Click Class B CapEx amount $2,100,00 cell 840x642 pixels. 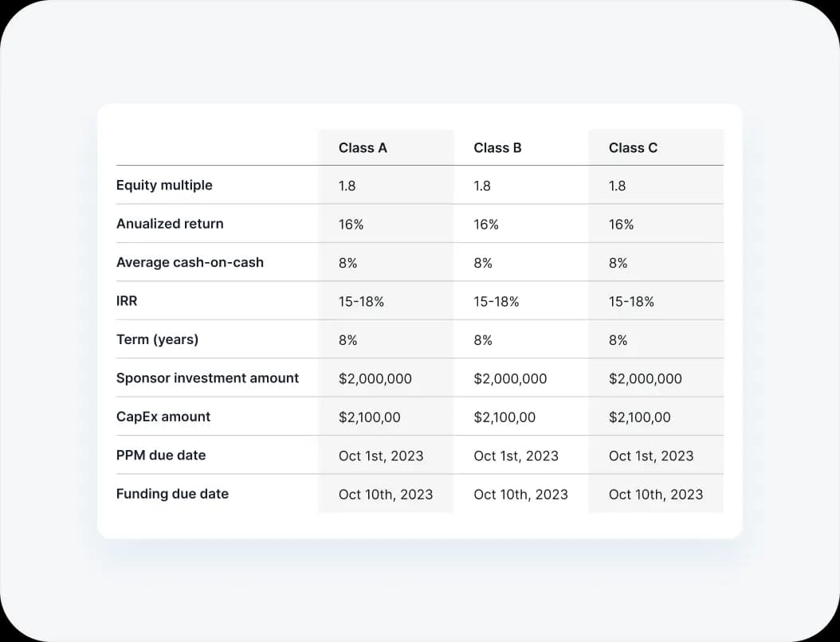click(x=504, y=417)
